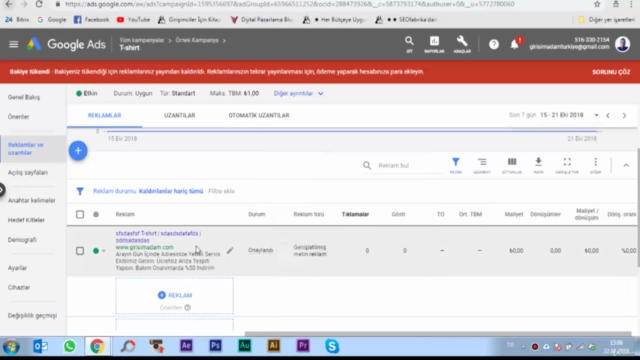Click the Genişletin fullscreen icon

point(567,165)
